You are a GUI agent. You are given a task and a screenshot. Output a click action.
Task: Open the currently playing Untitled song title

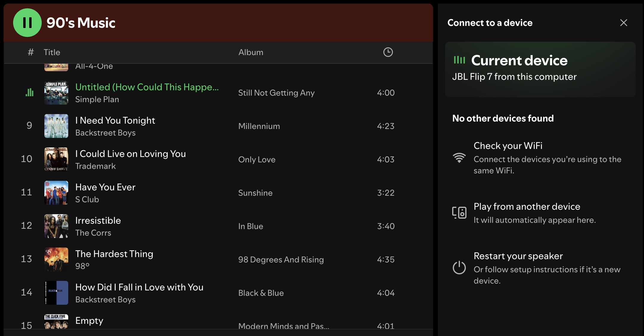point(147,87)
